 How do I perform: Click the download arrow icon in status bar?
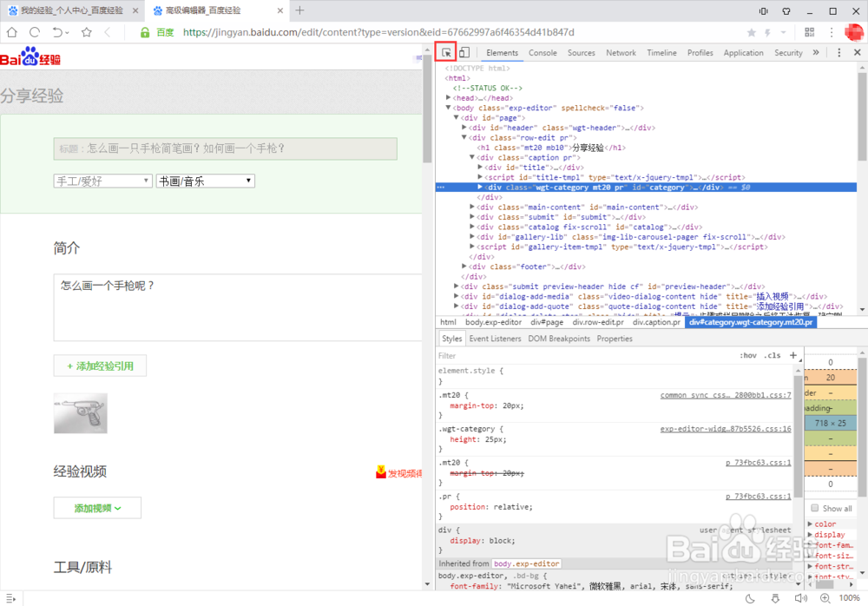tap(775, 598)
